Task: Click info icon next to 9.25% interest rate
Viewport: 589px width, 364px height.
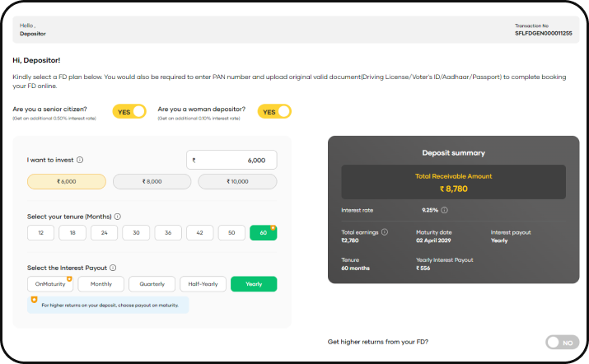Action: tap(444, 210)
